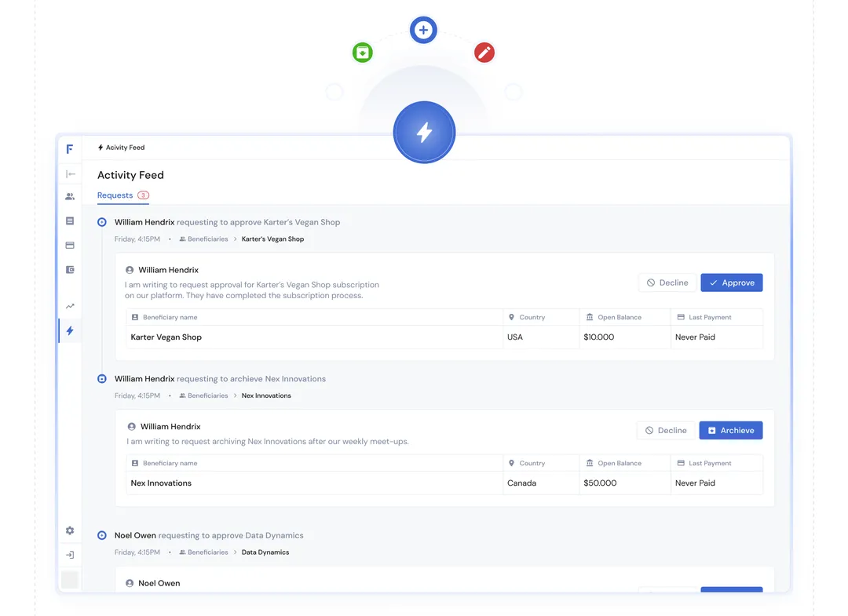Click William Hendrix avatar in approval card
The width and height of the screenshot is (848, 616).
click(x=130, y=270)
